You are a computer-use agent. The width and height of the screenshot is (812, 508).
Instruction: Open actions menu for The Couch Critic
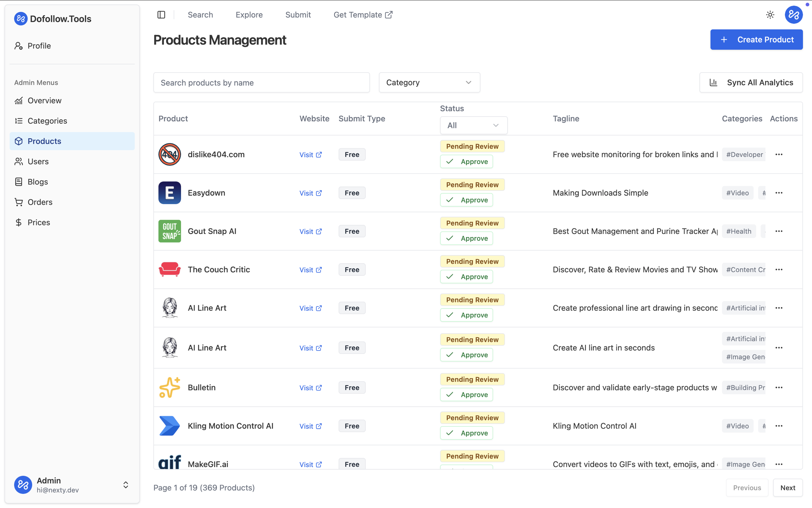click(x=779, y=270)
